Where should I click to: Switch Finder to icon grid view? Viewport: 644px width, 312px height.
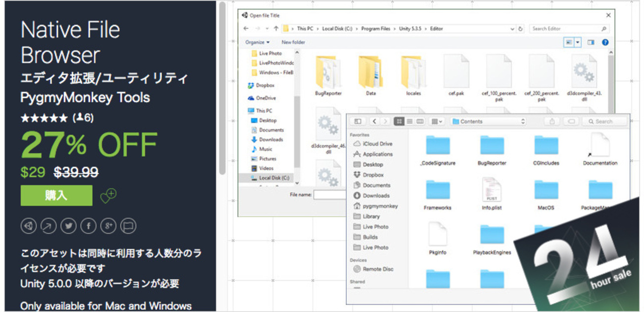(399, 122)
